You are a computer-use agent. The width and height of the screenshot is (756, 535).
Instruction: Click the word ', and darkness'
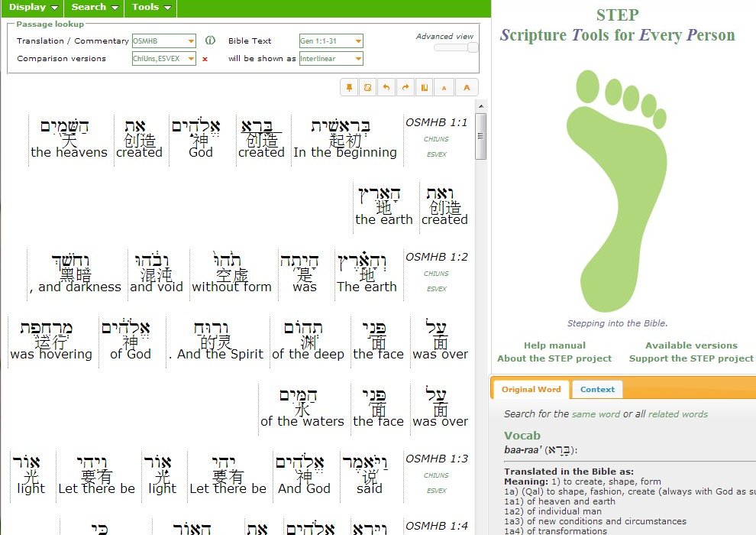tap(75, 287)
